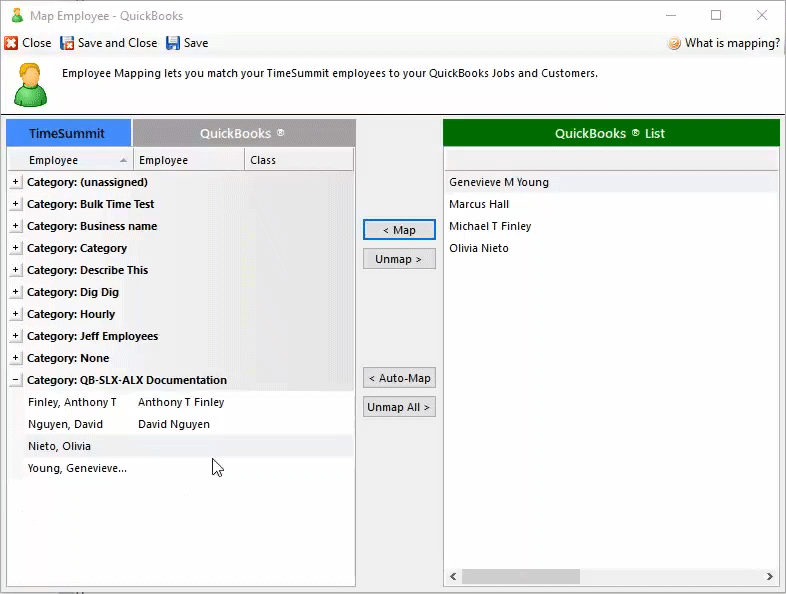
Task: Click the Save and Close disk icon
Action: (67, 43)
